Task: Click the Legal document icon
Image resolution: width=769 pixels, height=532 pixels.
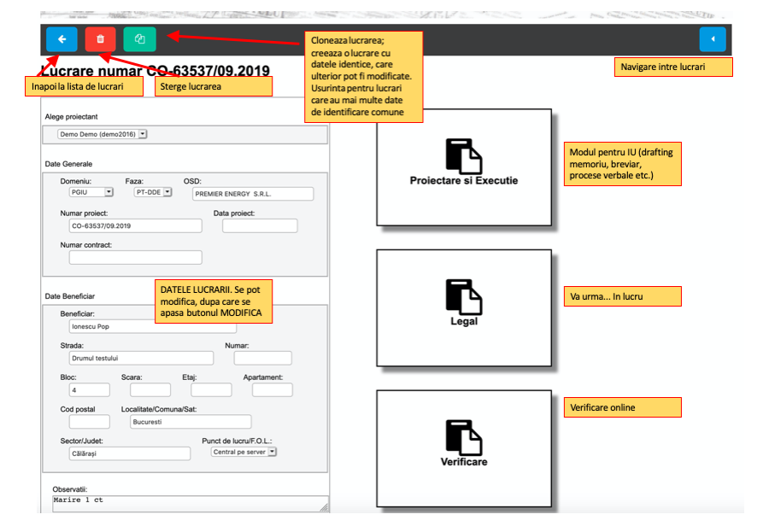Action: coord(463,296)
